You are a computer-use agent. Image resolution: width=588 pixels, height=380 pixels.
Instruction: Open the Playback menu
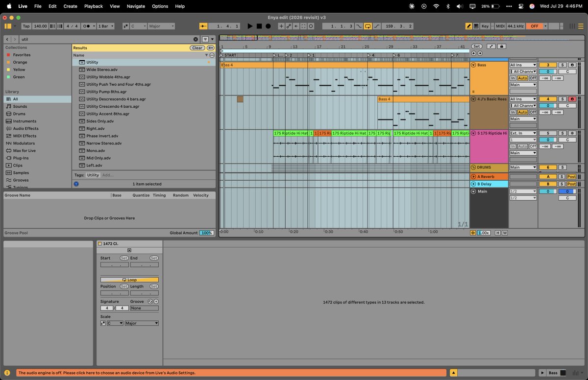point(94,6)
